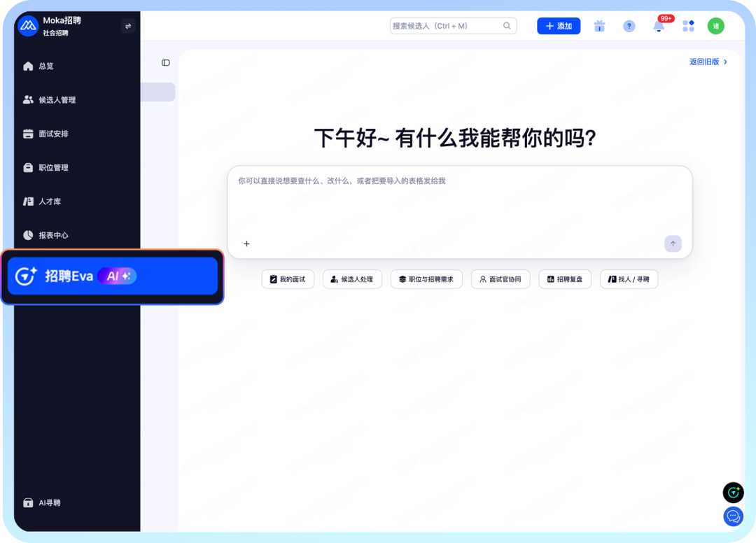
Task: Click the 返回旧版 link
Action: point(708,62)
